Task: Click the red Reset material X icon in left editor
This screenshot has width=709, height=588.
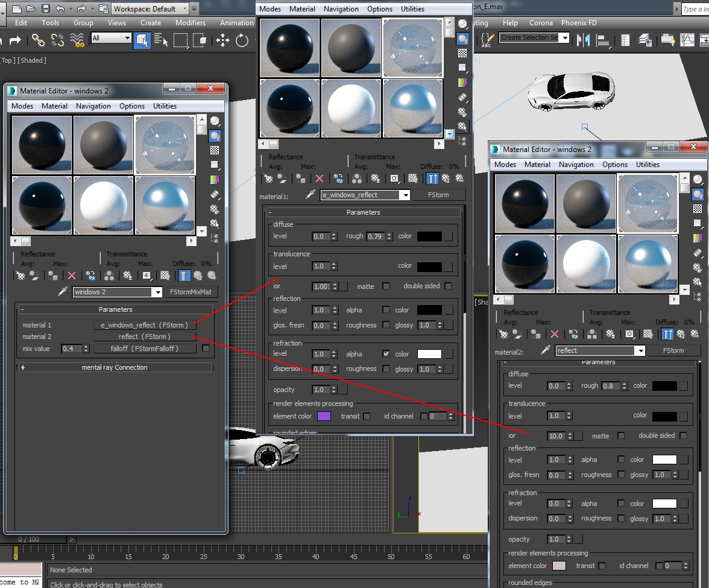Action: (71, 276)
